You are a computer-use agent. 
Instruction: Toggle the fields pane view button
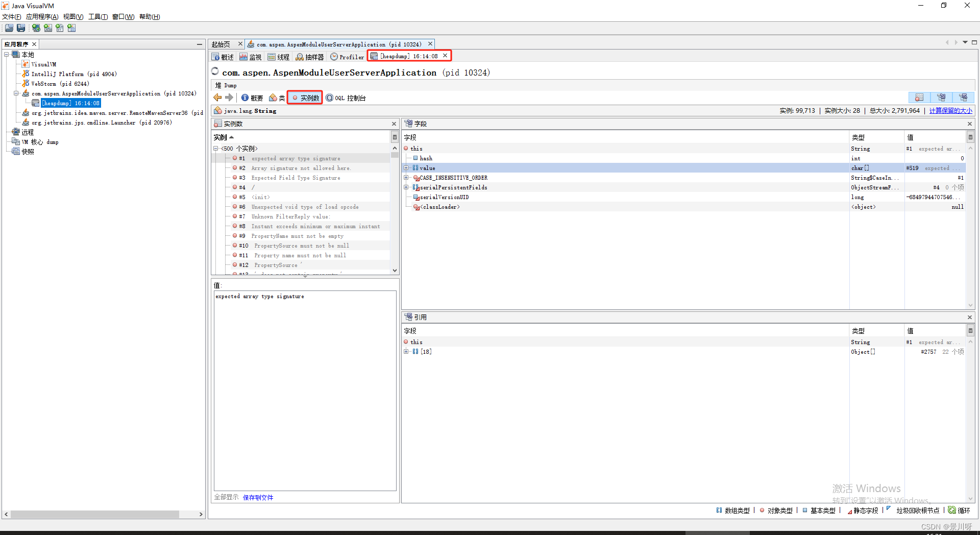tap(941, 98)
